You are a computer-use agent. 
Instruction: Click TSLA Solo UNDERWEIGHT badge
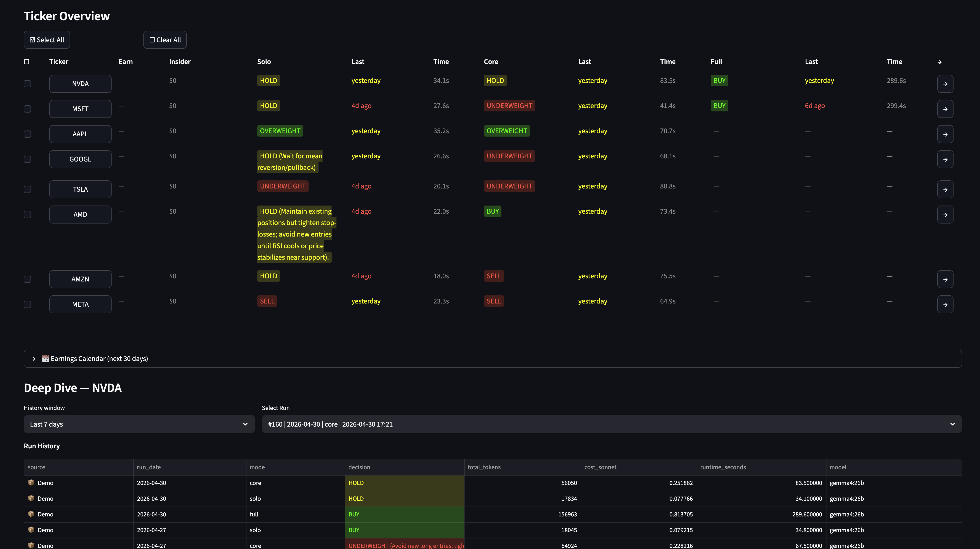pos(283,186)
